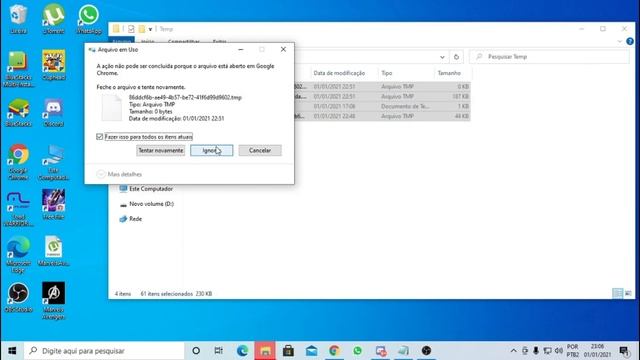
Task: Switch to Google Chrome in the taskbar
Action: click(334, 351)
